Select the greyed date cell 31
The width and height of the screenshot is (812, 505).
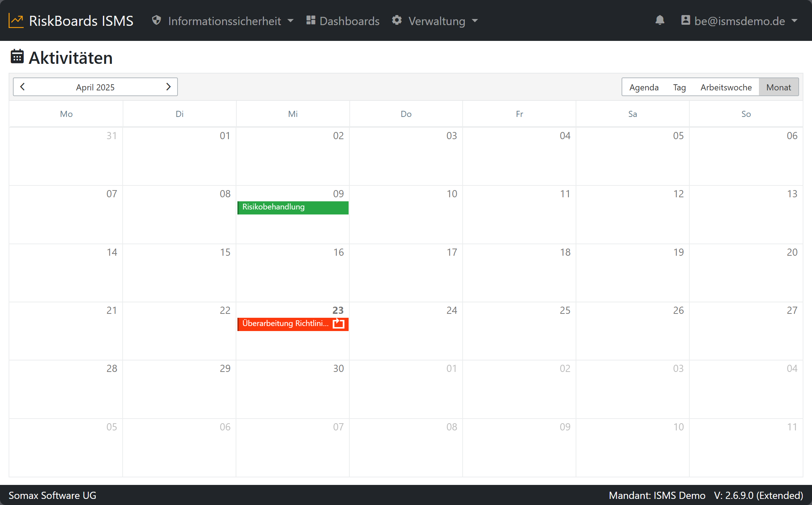(66, 156)
